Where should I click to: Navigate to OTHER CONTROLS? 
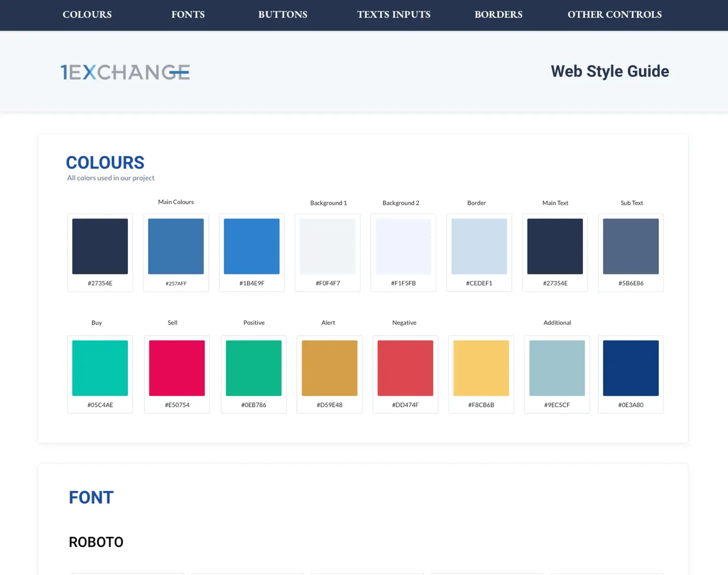tap(615, 15)
